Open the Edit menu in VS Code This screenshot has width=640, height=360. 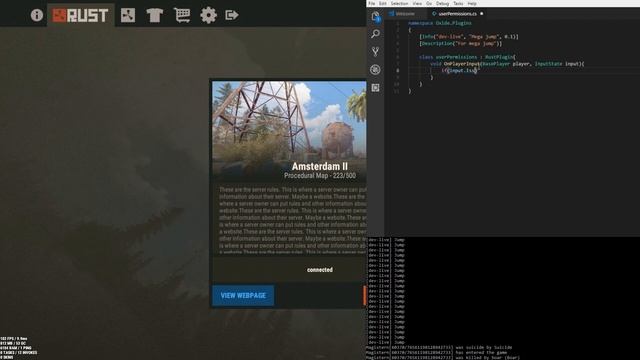point(382,3)
